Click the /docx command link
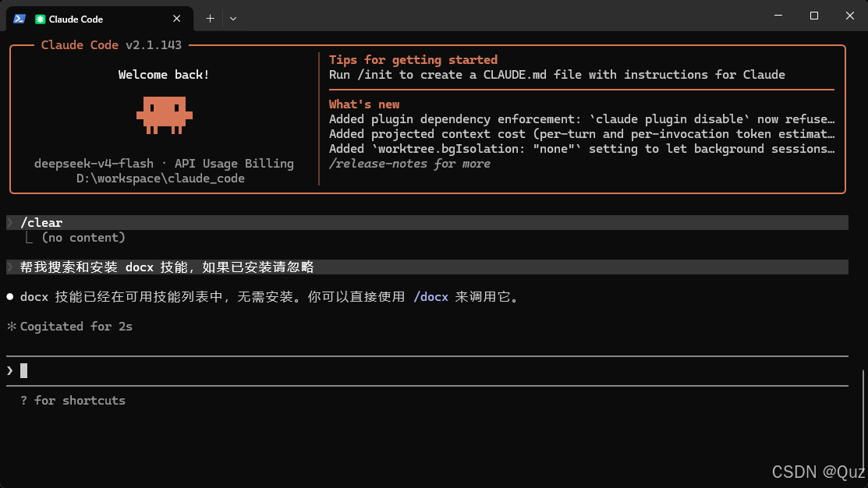 point(430,297)
